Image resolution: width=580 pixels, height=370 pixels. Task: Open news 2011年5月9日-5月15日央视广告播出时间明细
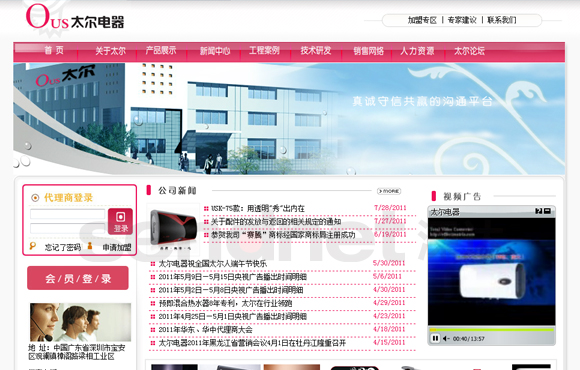coord(232,277)
